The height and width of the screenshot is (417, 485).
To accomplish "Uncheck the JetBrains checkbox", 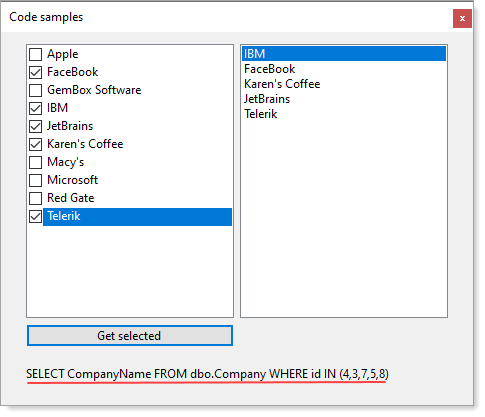I will (x=35, y=126).
